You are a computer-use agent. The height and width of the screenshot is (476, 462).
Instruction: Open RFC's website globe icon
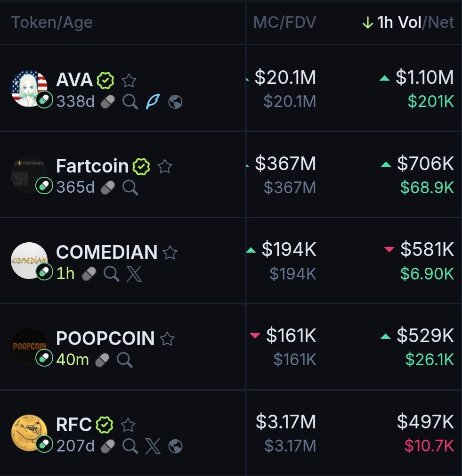pyautogui.click(x=175, y=446)
